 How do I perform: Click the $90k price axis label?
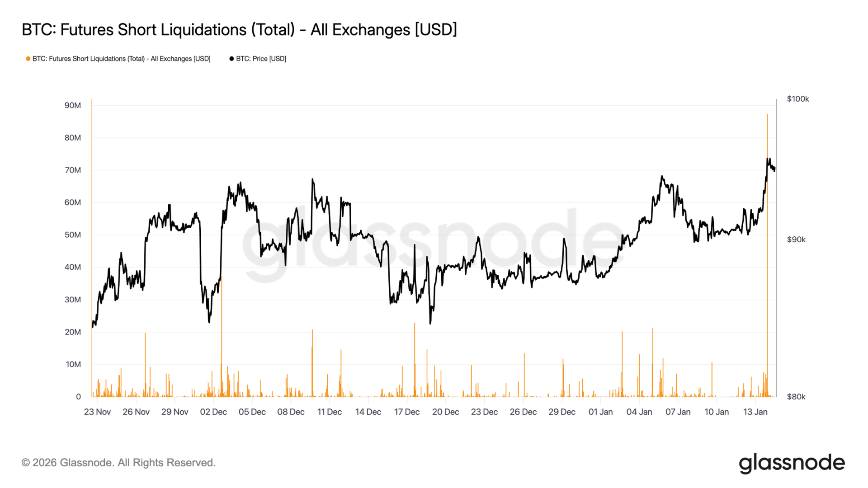click(796, 239)
